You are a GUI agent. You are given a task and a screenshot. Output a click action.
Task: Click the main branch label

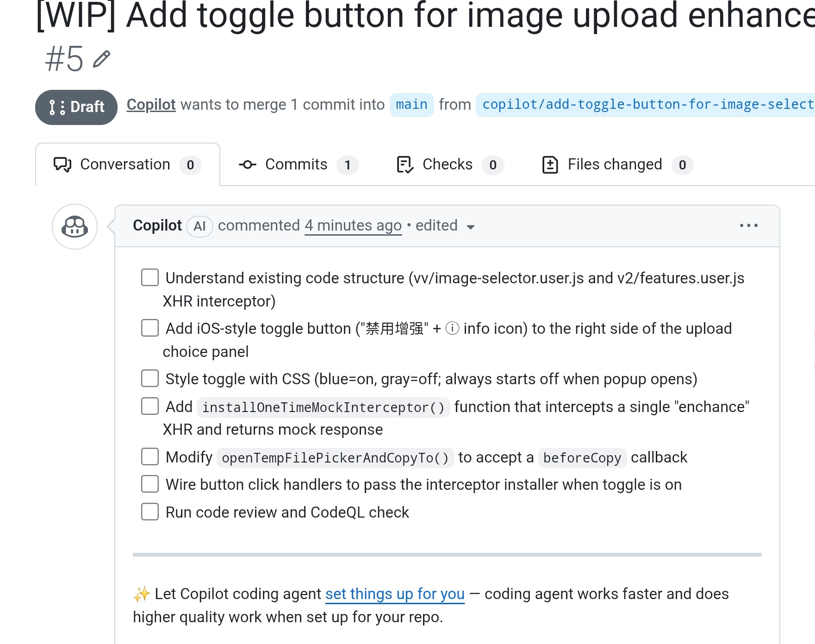(x=411, y=105)
